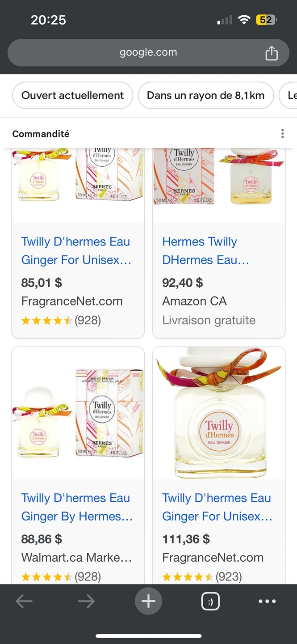Tap the Walmart listing product image

[x=78, y=413]
